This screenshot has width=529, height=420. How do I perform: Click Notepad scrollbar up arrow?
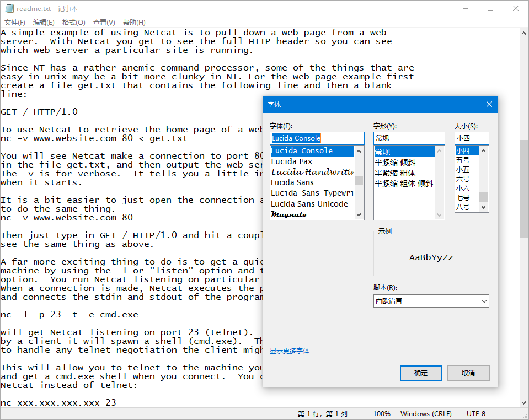tap(523, 33)
